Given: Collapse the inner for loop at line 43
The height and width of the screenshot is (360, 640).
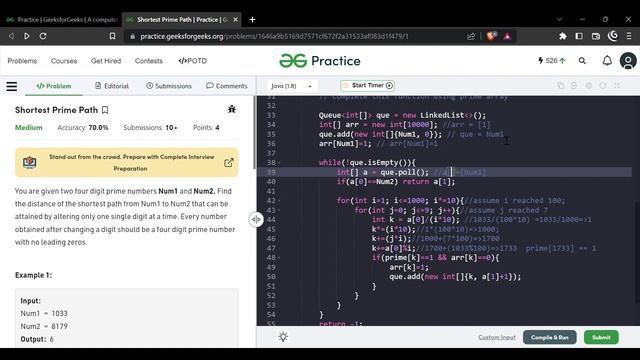Looking at the screenshot, I should (279, 210).
